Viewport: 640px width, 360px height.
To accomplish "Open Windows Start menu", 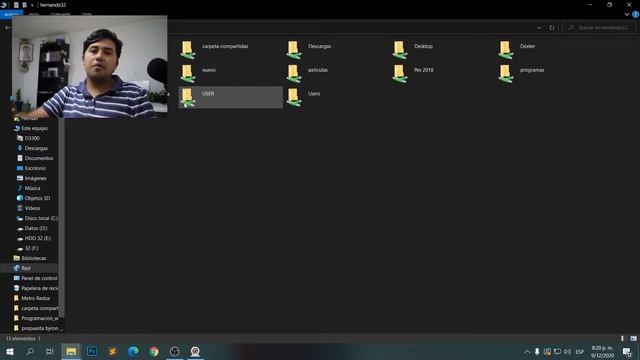I will tap(10, 351).
